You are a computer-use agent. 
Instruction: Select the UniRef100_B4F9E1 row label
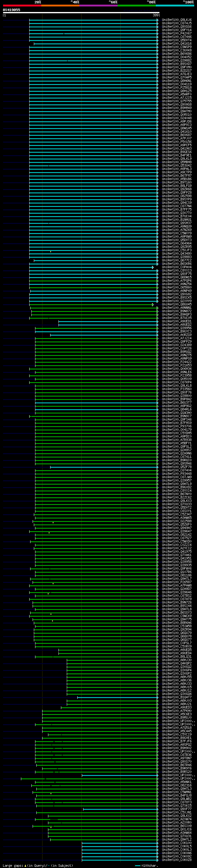coord(177,155)
